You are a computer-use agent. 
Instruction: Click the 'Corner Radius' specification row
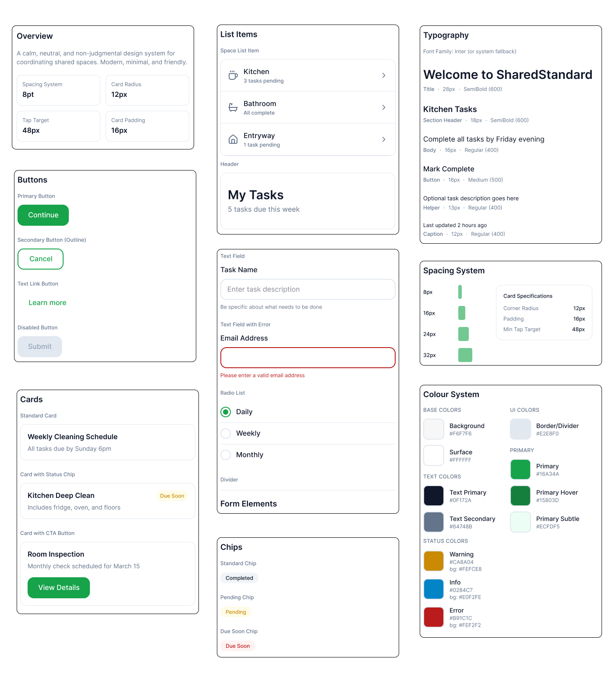(544, 309)
